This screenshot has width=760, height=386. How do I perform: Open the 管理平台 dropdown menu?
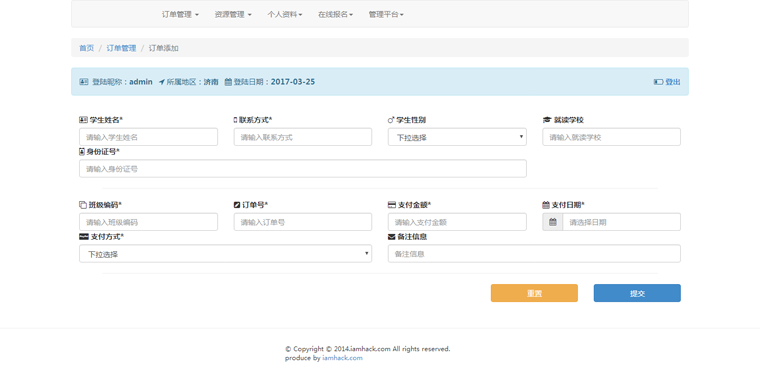(386, 15)
